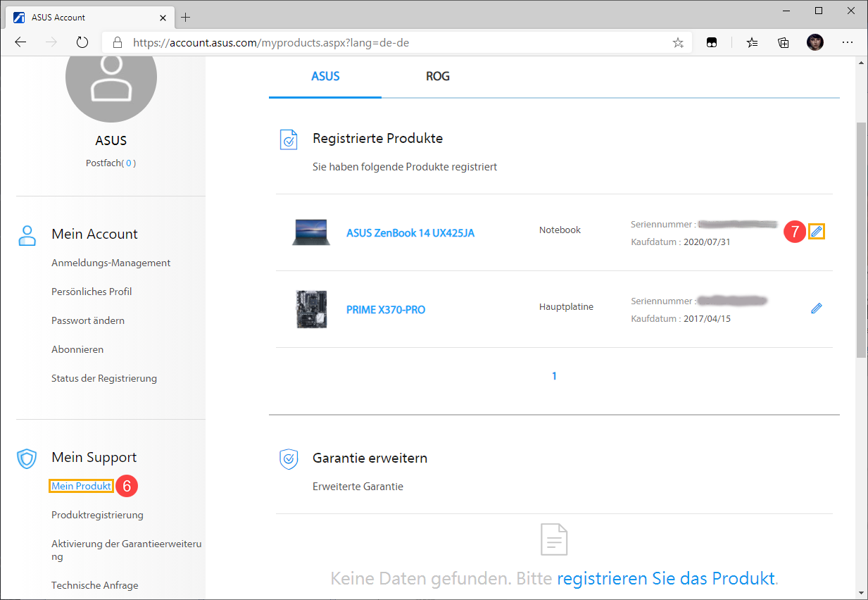Click the ASUS username under the avatar

[x=111, y=140]
